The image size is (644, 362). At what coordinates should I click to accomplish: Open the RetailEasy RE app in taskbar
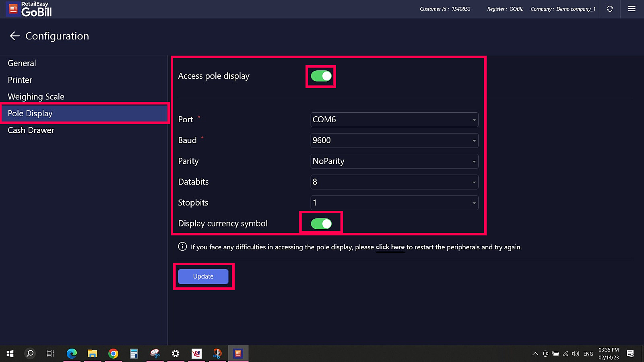coord(196,354)
